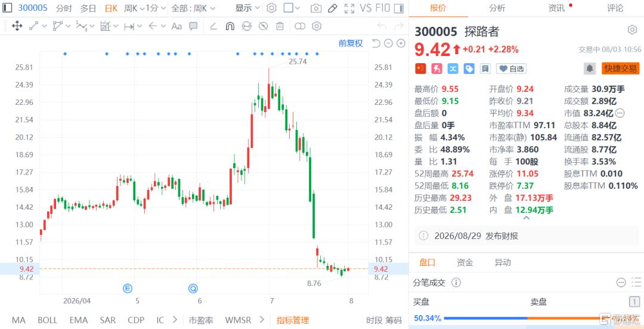Switch to the 异动 tab
Screen dimensions: 644x329
point(503,262)
